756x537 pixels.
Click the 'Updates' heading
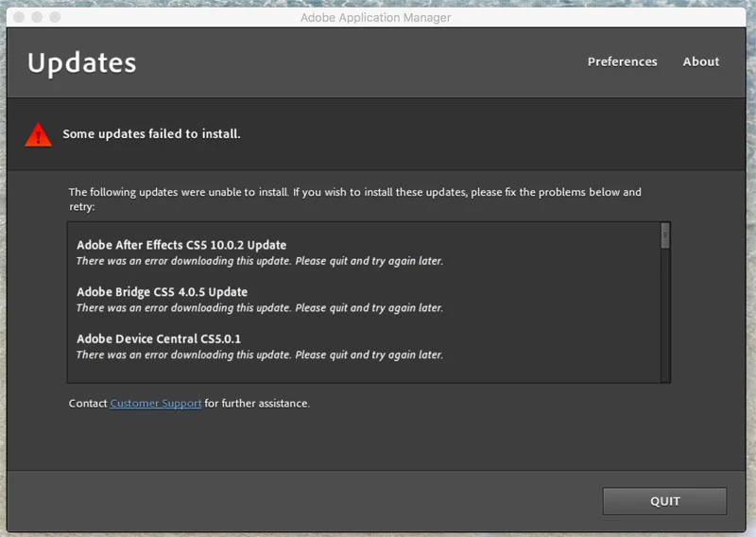82,63
